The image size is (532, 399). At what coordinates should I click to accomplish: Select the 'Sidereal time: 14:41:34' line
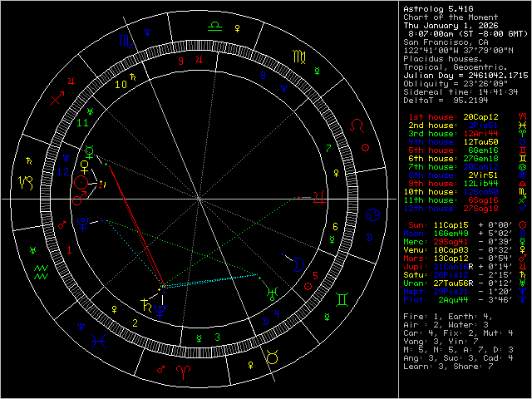(x=461, y=92)
